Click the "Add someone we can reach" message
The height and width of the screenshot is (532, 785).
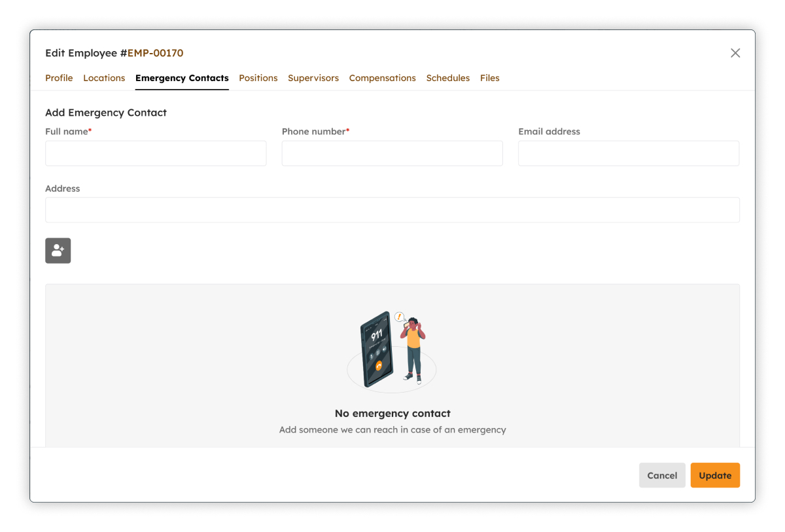click(392, 430)
